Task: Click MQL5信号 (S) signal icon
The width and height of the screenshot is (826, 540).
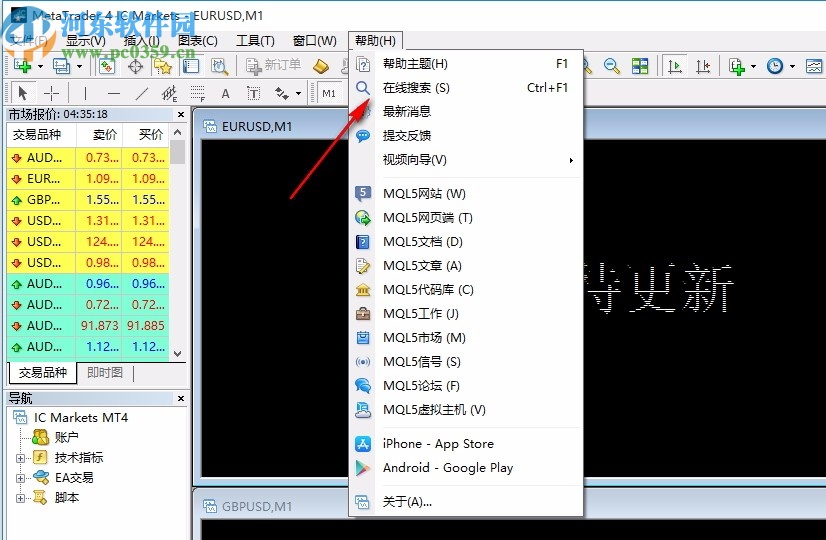Action: [x=363, y=362]
